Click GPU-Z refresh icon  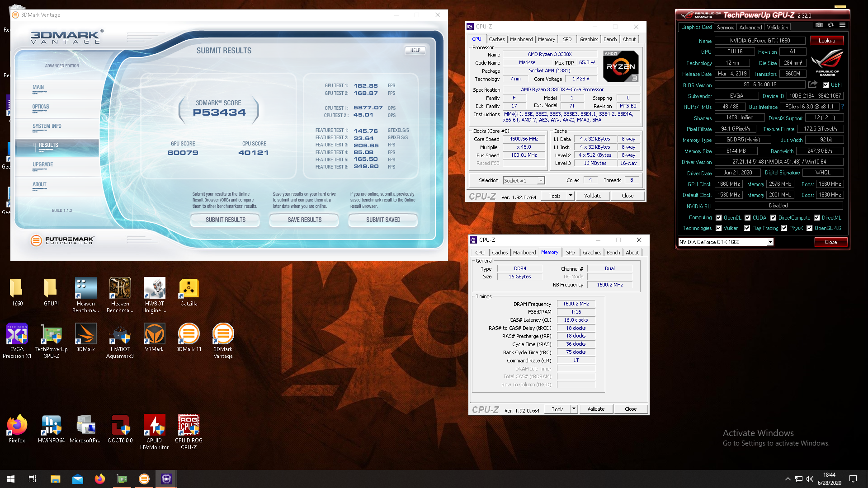tap(830, 25)
